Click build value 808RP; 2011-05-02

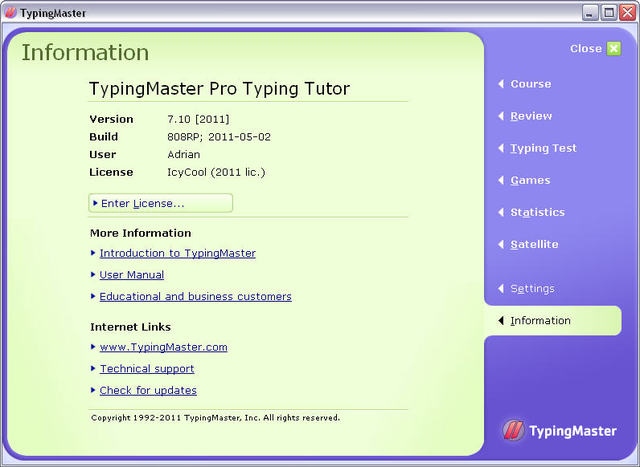click(219, 137)
